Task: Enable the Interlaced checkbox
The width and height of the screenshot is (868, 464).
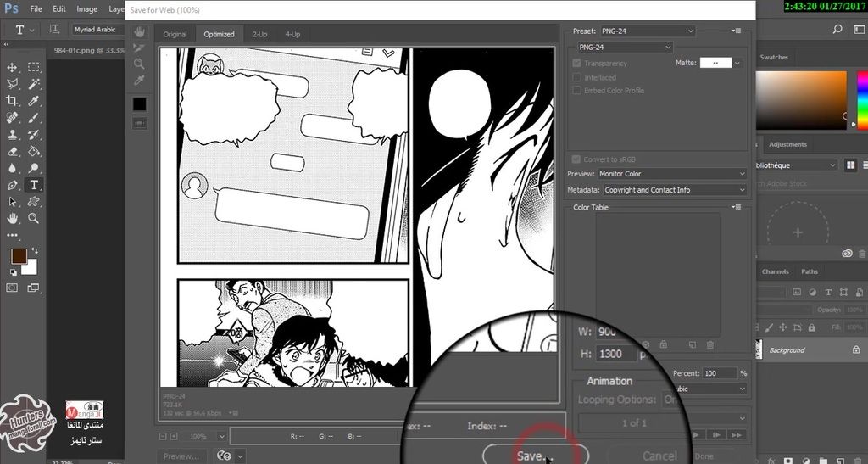Action: pyautogui.click(x=576, y=77)
